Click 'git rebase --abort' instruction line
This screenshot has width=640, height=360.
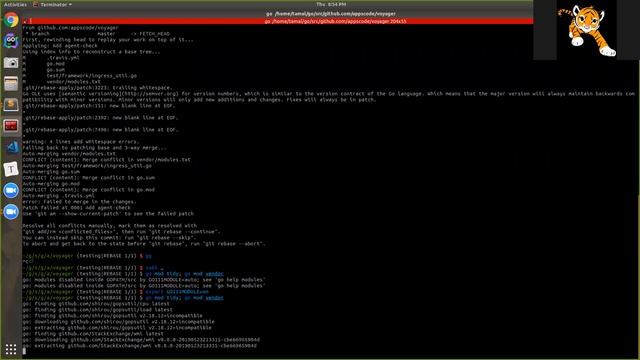[144, 244]
